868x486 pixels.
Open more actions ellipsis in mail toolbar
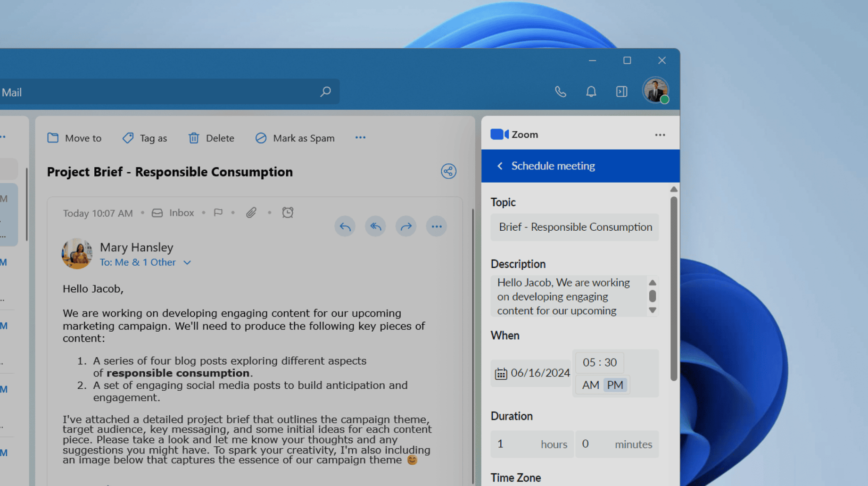coord(360,137)
